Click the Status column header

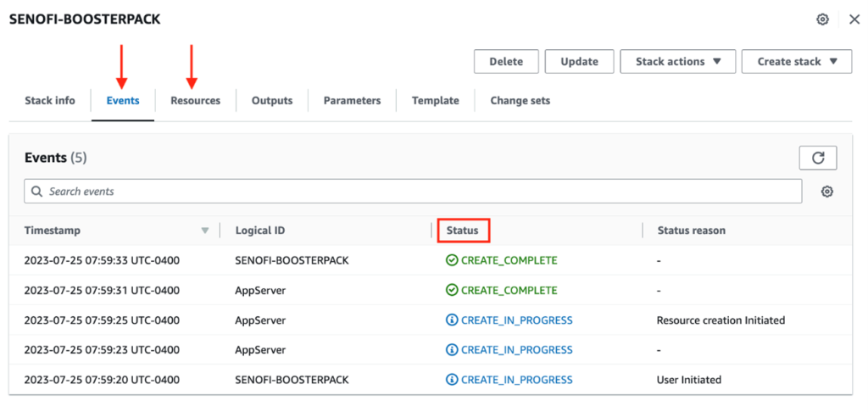coord(462,231)
